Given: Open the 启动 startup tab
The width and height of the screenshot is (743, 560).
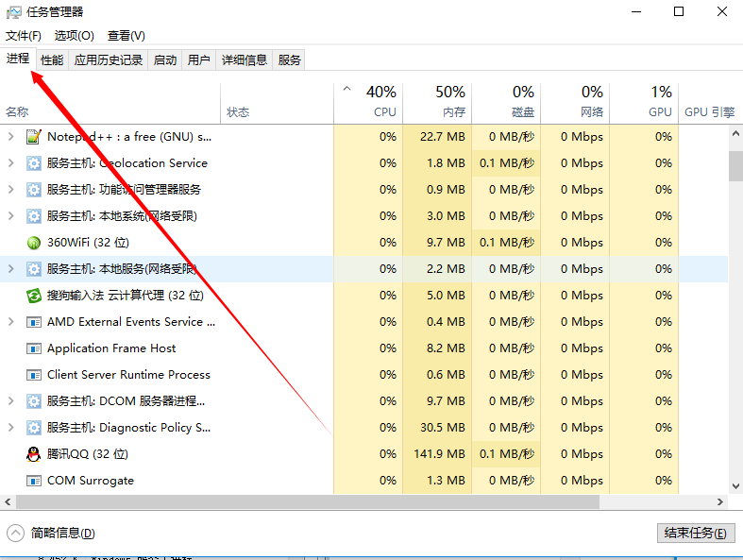Looking at the screenshot, I should click(165, 60).
